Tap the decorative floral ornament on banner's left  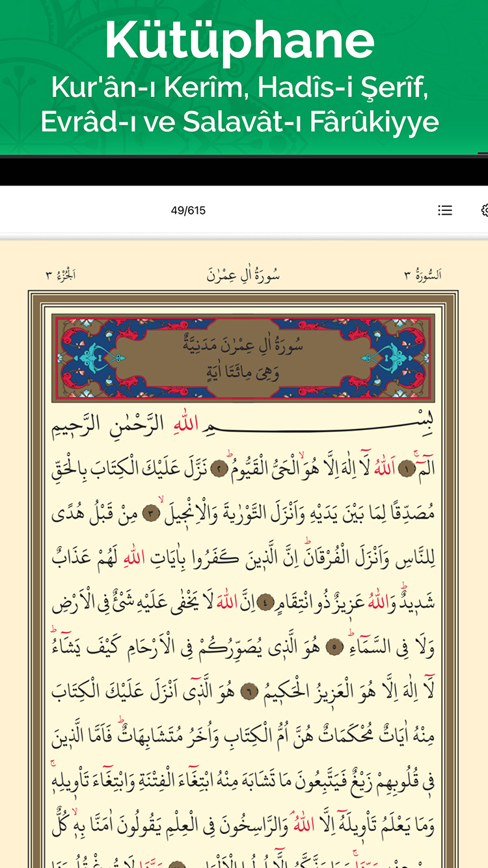[85, 359]
